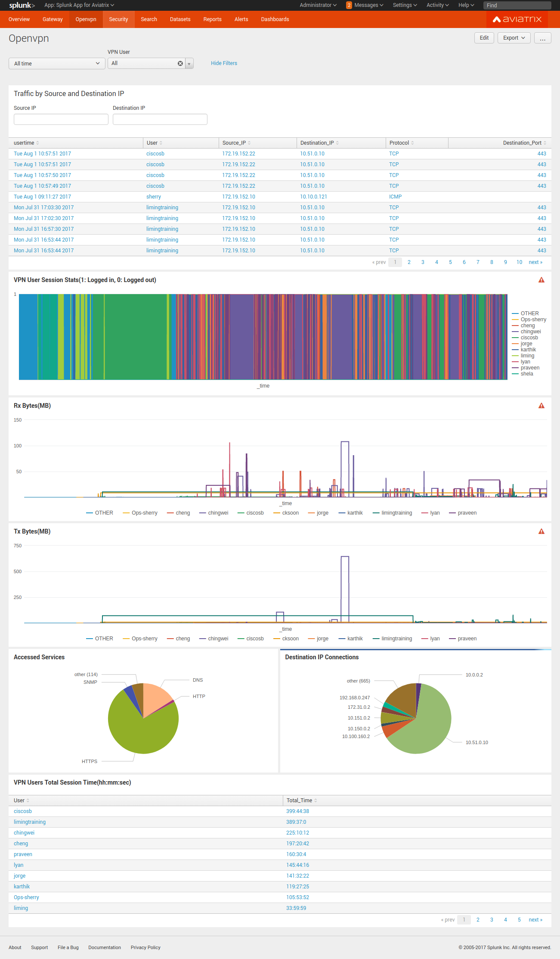Open the Messages notification badge
The width and height of the screenshot is (560, 959).
pyautogui.click(x=349, y=5)
